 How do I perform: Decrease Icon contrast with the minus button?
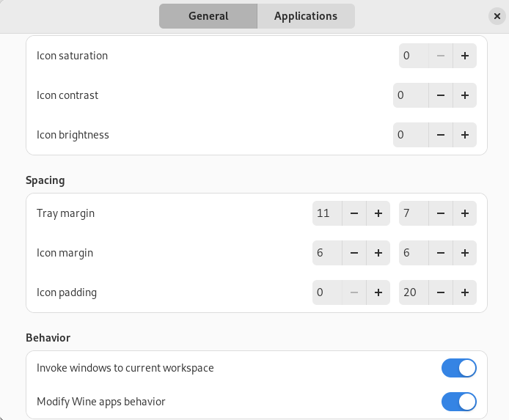tap(441, 95)
